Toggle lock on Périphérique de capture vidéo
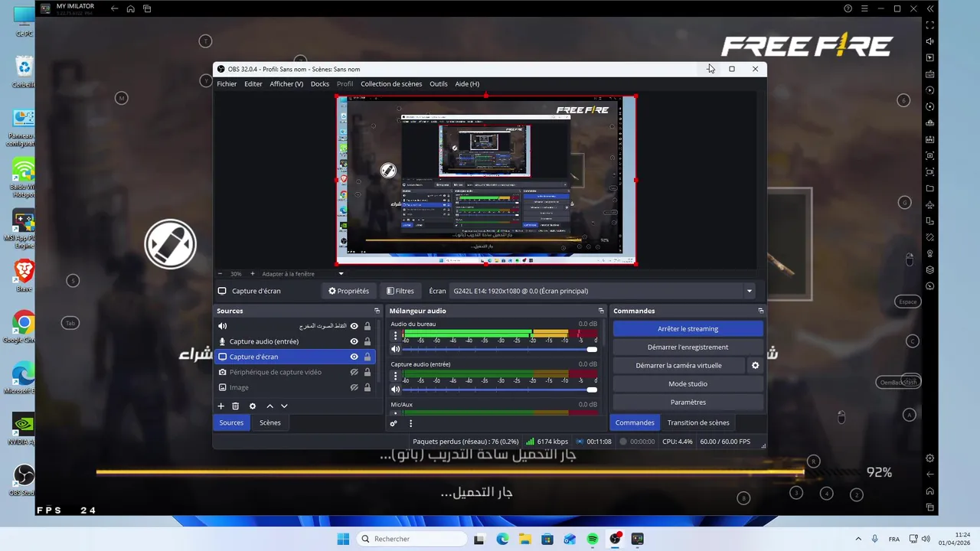This screenshot has width=980, height=551. [367, 372]
